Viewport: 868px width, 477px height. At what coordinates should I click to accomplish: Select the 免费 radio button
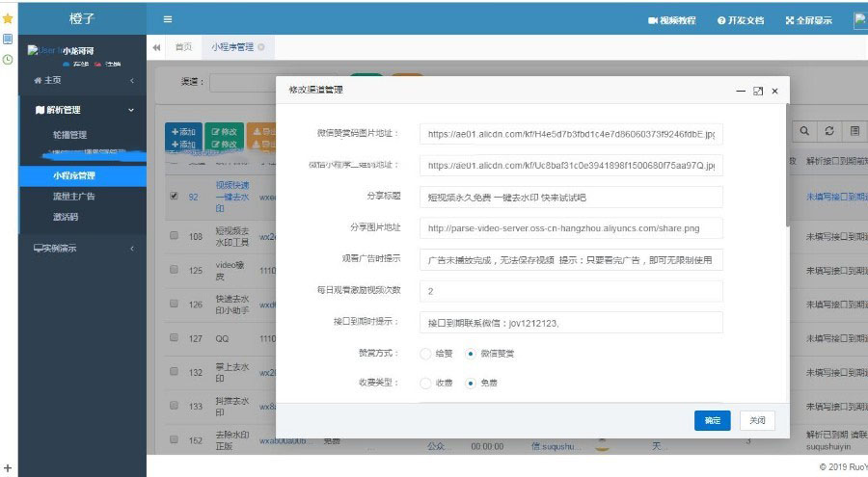click(470, 383)
